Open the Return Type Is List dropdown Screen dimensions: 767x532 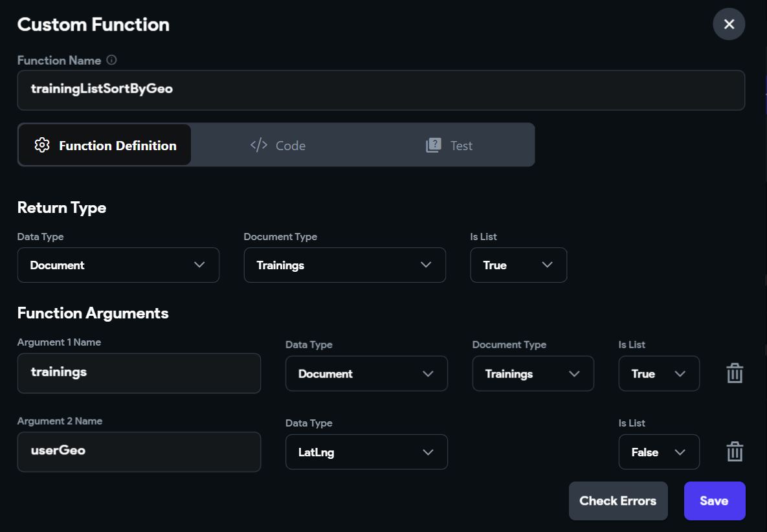click(518, 265)
